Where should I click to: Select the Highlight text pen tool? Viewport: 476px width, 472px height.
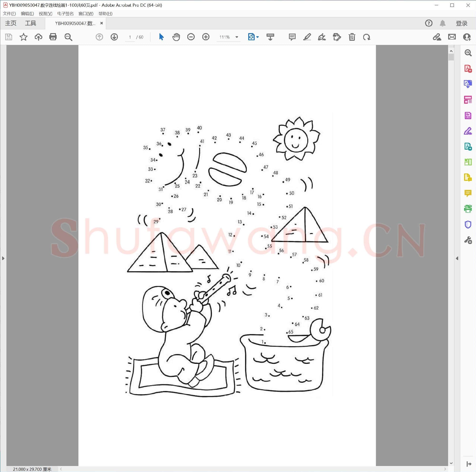click(x=307, y=37)
